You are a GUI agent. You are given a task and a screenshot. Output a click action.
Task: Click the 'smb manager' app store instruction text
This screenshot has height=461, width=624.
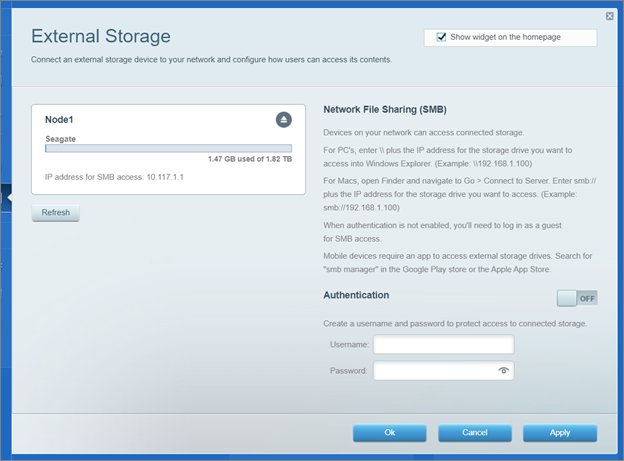tap(458, 263)
